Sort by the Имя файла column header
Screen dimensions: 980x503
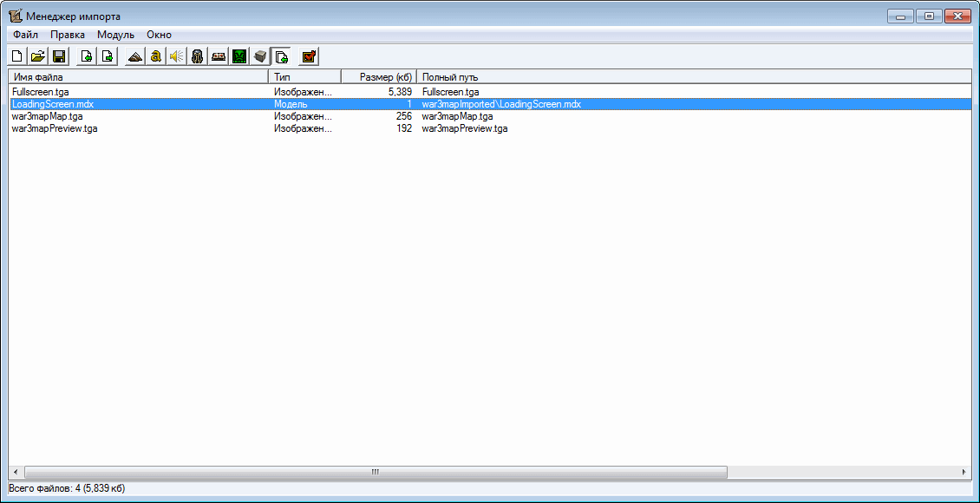(x=138, y=77)
